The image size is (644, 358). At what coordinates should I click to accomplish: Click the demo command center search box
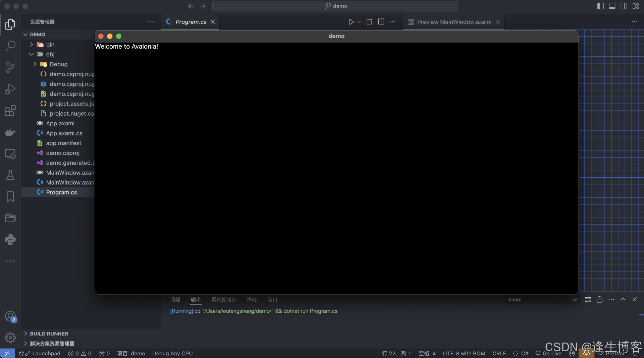335,6
